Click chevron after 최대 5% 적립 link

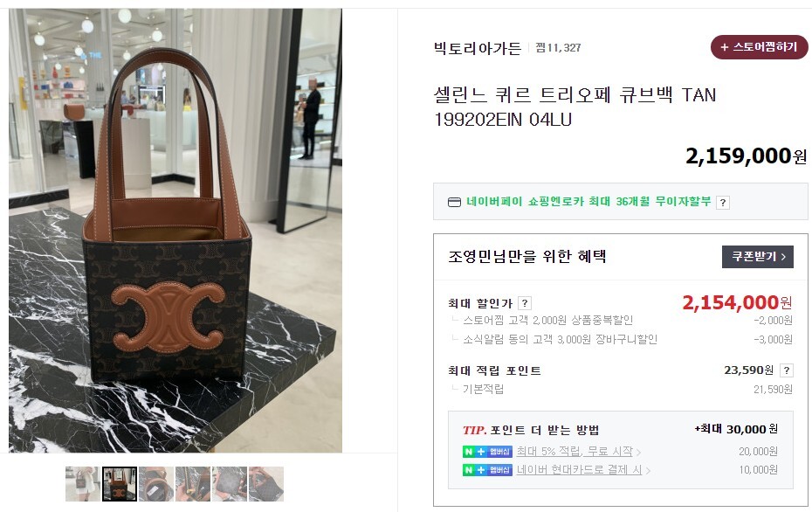coord(638,453)
